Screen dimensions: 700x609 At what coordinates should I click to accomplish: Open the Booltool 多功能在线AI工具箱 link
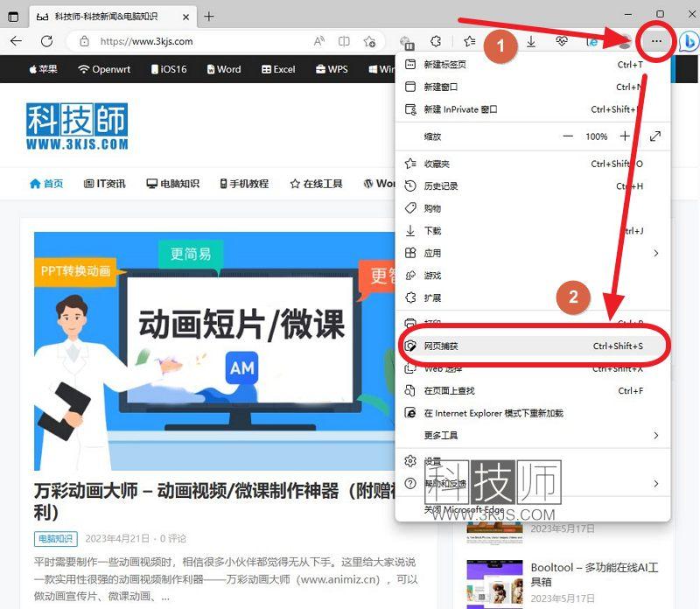pyautogui.click(x=594, y=575)
